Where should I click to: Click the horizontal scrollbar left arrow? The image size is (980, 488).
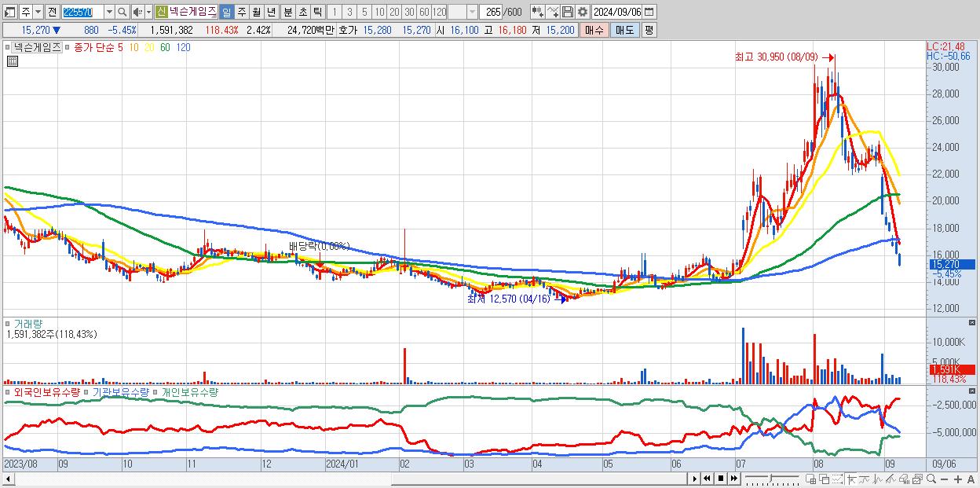click(9, 479)
